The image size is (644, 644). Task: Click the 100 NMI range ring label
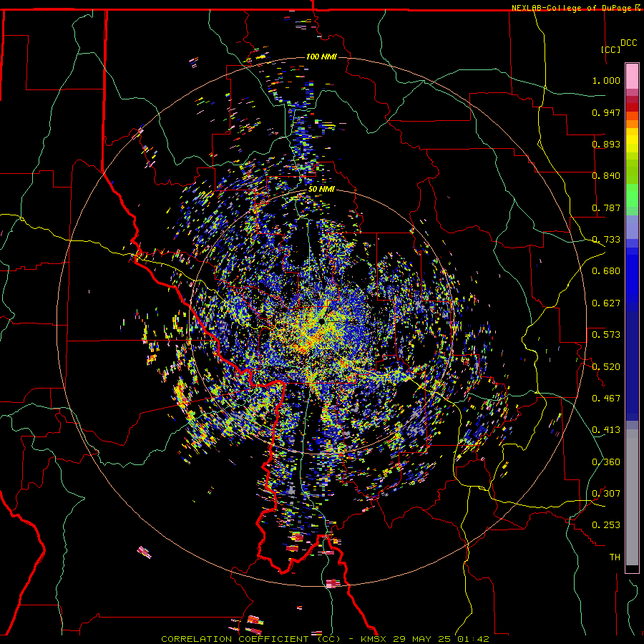pos(321,57)
